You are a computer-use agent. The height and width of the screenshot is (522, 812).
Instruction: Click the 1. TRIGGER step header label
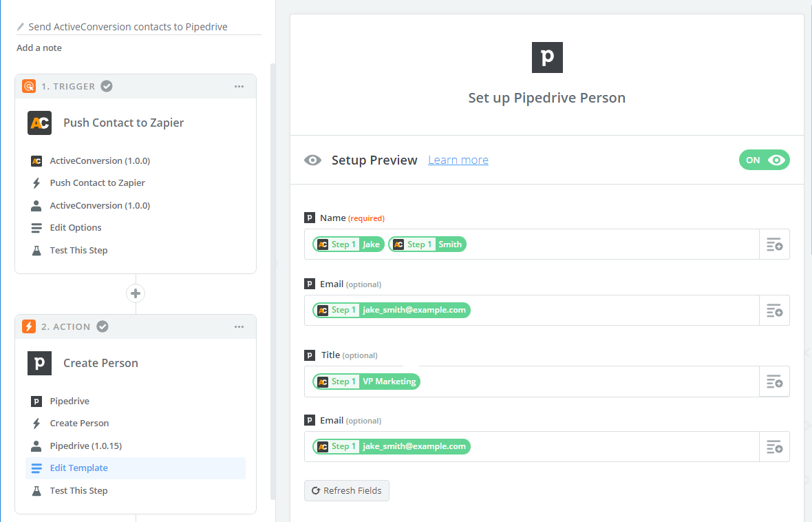point(68,87)
